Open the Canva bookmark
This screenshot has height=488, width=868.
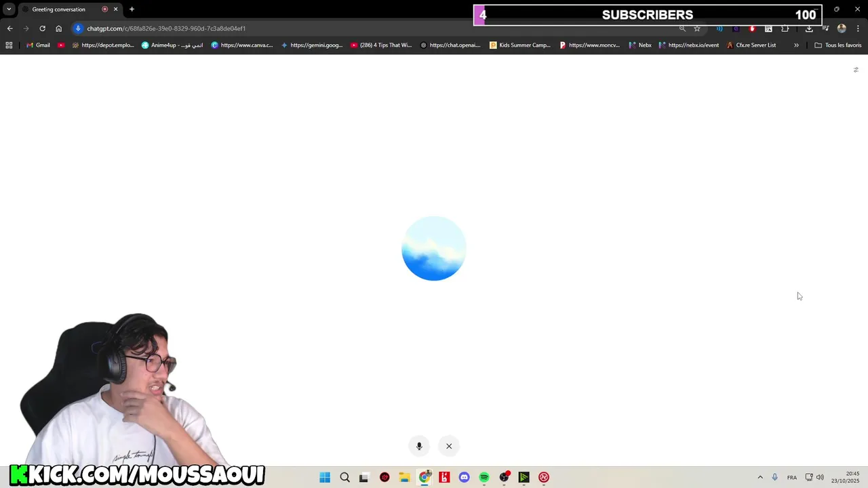[x=242, y=45]
